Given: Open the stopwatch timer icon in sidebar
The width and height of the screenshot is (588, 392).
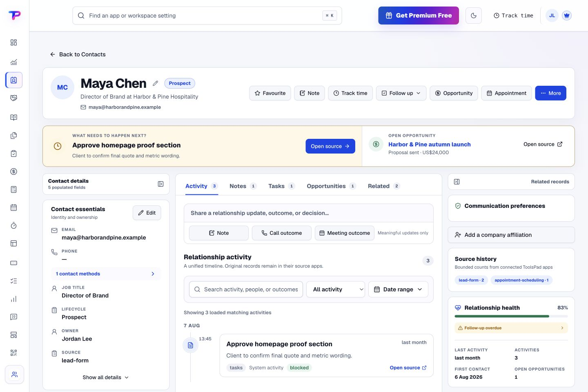Looking at the screenshot, I should [x=13, y=225].
